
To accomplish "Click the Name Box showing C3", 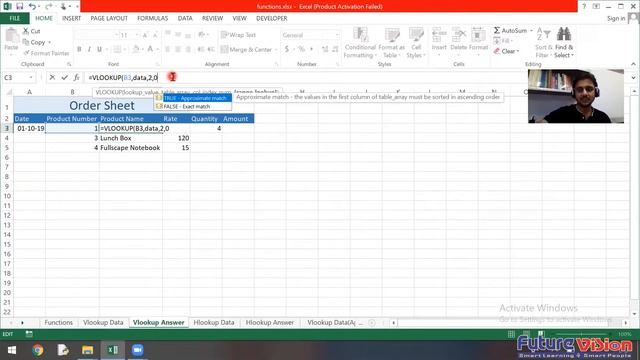I will tap(16, 77).
